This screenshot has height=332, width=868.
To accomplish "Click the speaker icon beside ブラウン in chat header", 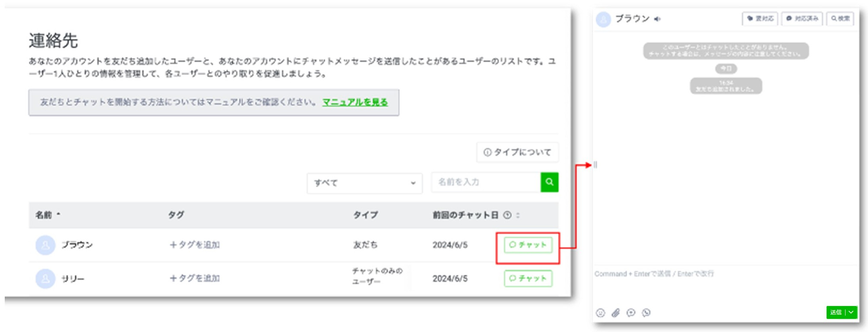I will click(657, 19).
